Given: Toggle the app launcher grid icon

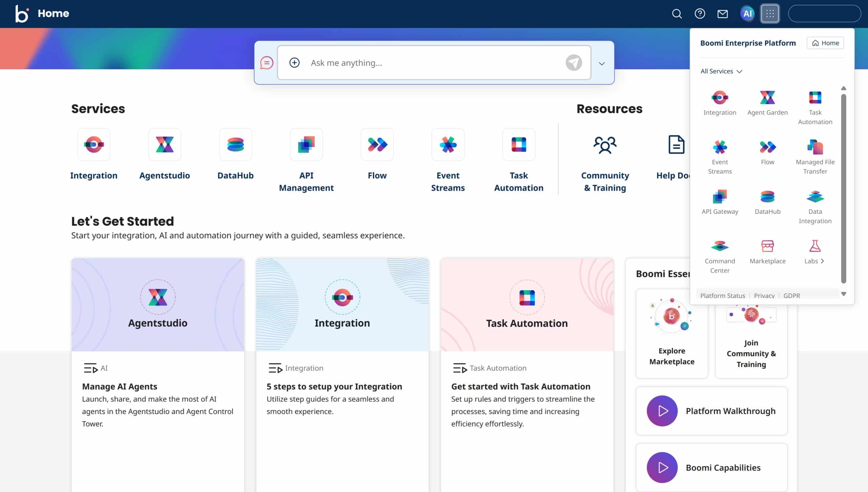Looking at the screenshot, I should 770,14.
